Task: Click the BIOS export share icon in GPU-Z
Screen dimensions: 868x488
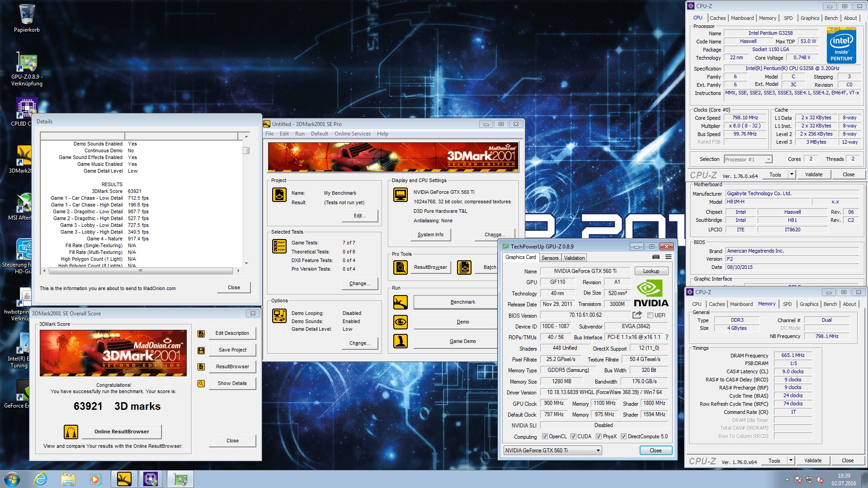Action: [x=637, y=315]
